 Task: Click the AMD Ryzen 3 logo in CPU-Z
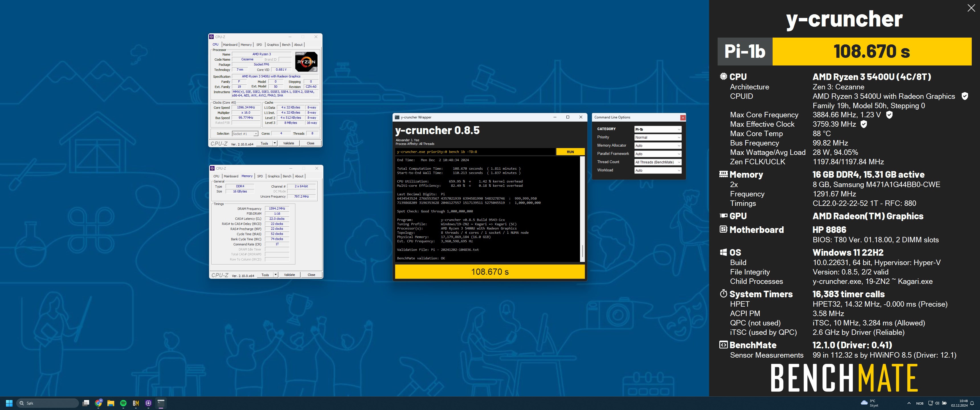pyautogui.click(x=306, y=61)
